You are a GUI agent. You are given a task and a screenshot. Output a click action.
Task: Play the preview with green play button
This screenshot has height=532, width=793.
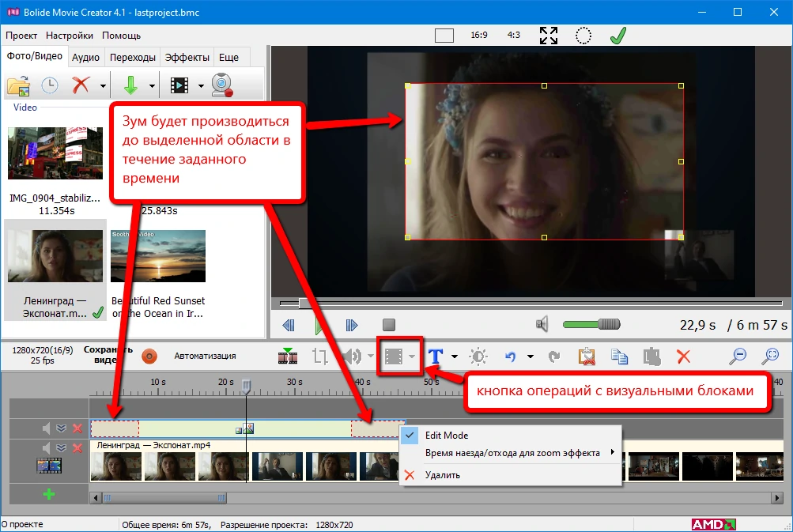319,325
